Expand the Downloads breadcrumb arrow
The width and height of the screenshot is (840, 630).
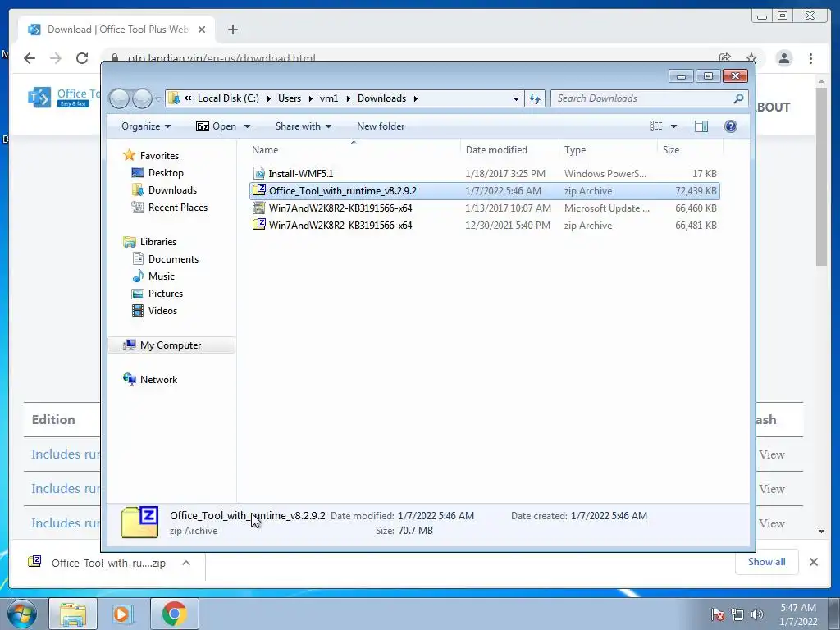pyautogui.click(x=415, y=98)
